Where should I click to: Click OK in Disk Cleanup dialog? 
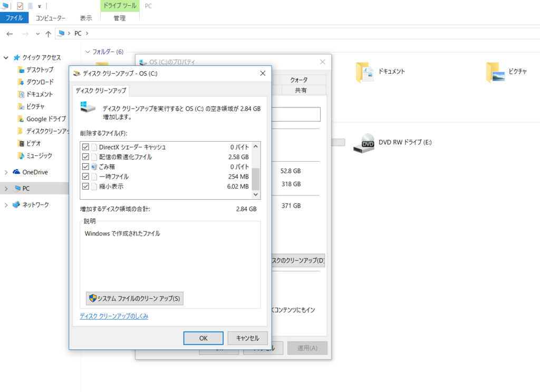pyautogui.click(x=203, y=338)
